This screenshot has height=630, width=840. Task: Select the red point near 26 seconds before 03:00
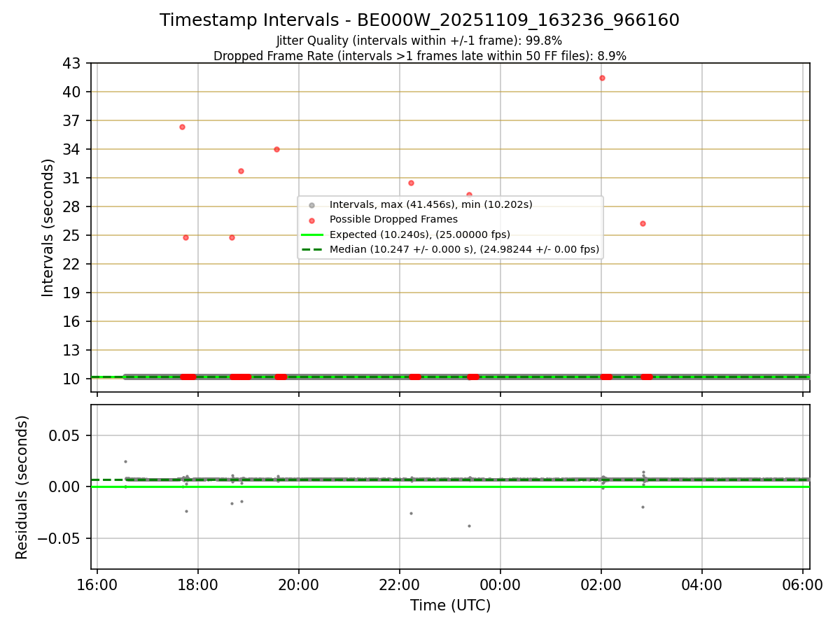643,223
